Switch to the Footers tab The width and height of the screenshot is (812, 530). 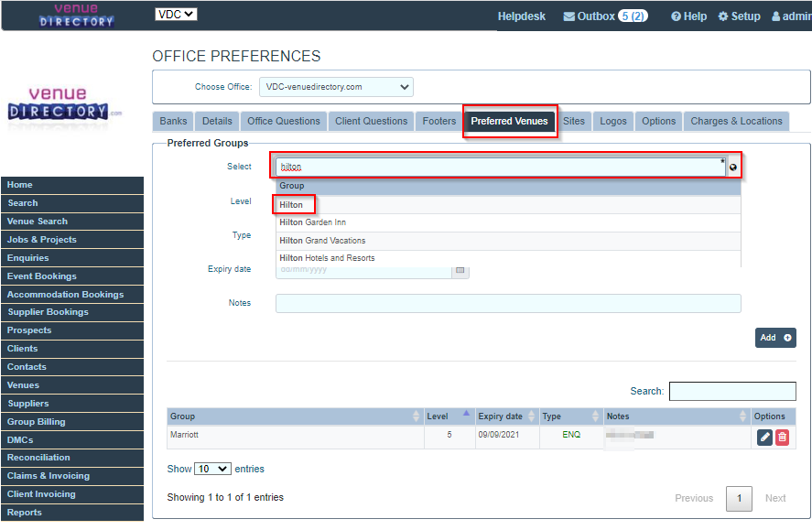439,121
